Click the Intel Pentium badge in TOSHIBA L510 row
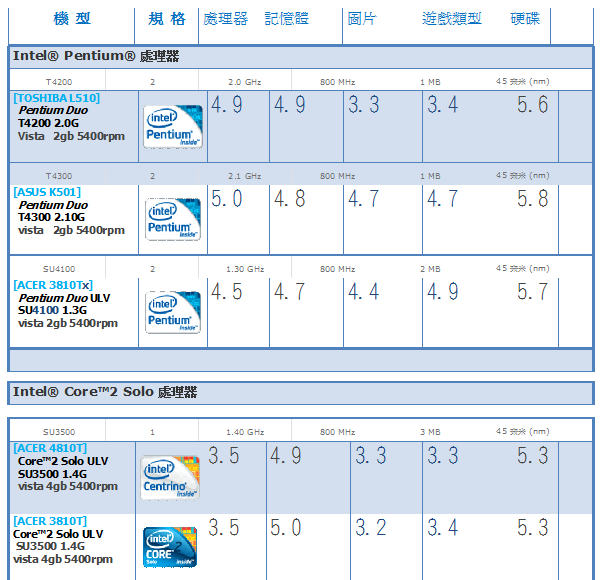Image resolution: width=604 pixels, height=580 pixels. 173,126
